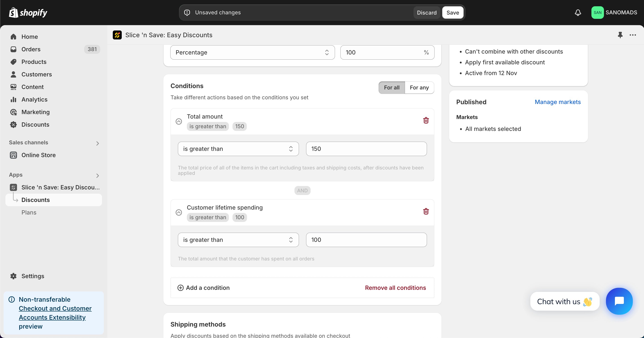Open Settings via the gear icon
The width and height of the screenshot is (644, 338).
click(x=13, y=276)
